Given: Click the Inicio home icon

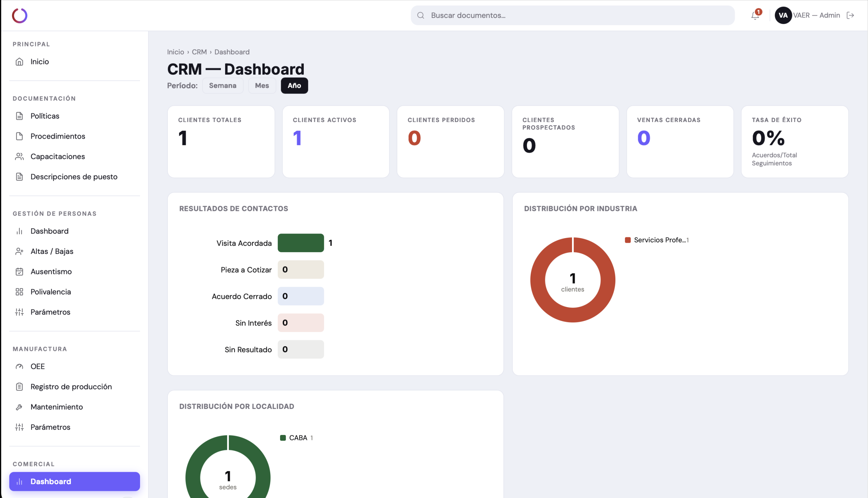Looking at the screenshot, I should coord(19,62).
